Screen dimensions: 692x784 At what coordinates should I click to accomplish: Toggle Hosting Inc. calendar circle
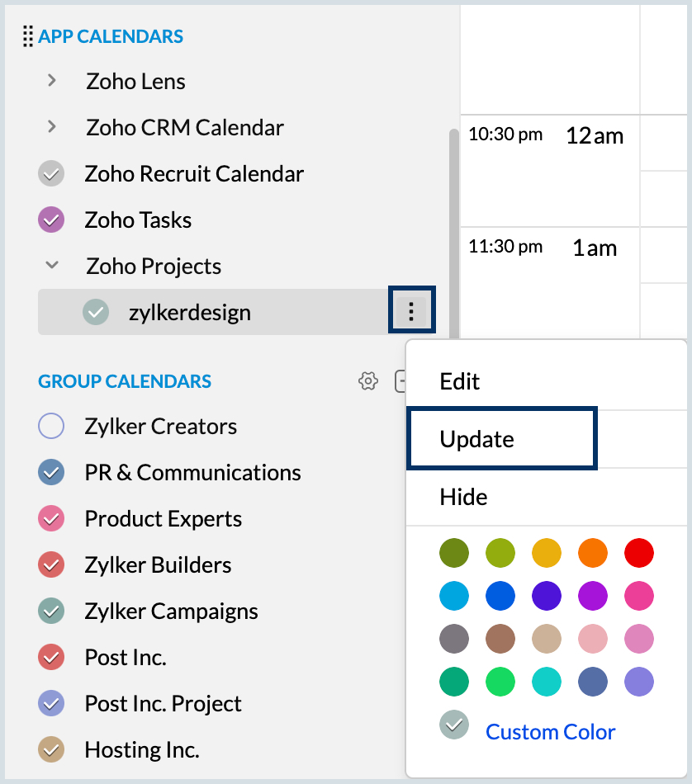click(x=51, y=749)
